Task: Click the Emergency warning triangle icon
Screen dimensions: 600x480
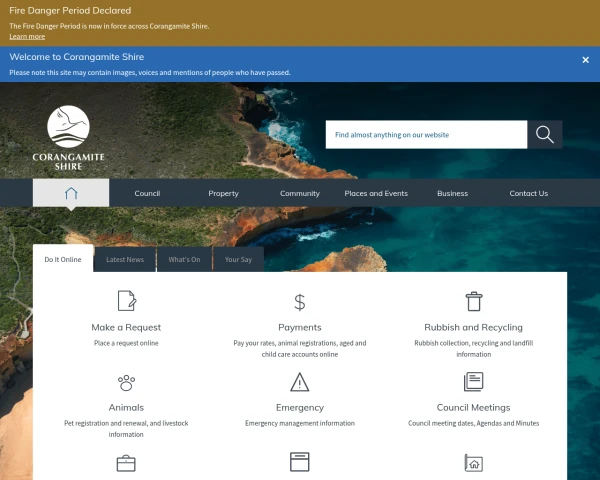Action: tap(300, 382)
